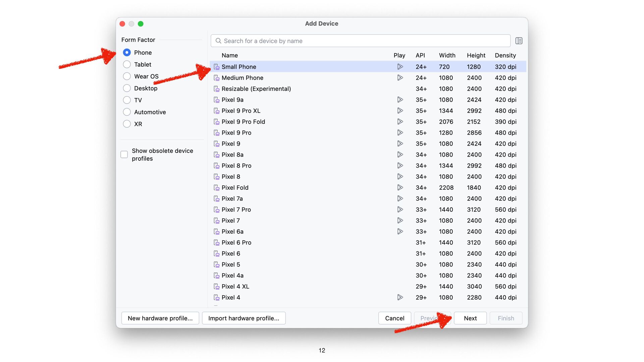Viewport: 644px width, 362px height.
Task: Click the Medium Phone device icon
Action: click(217, 78)
